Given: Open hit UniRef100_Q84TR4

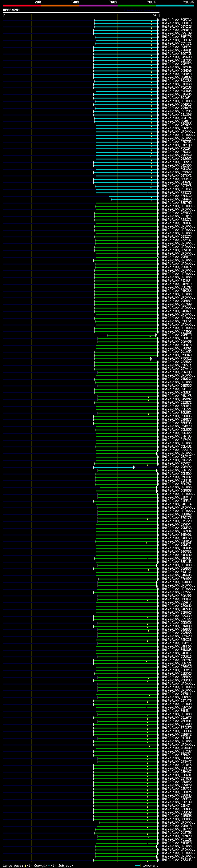Looking at the screenshot, I should pos(176,118).
